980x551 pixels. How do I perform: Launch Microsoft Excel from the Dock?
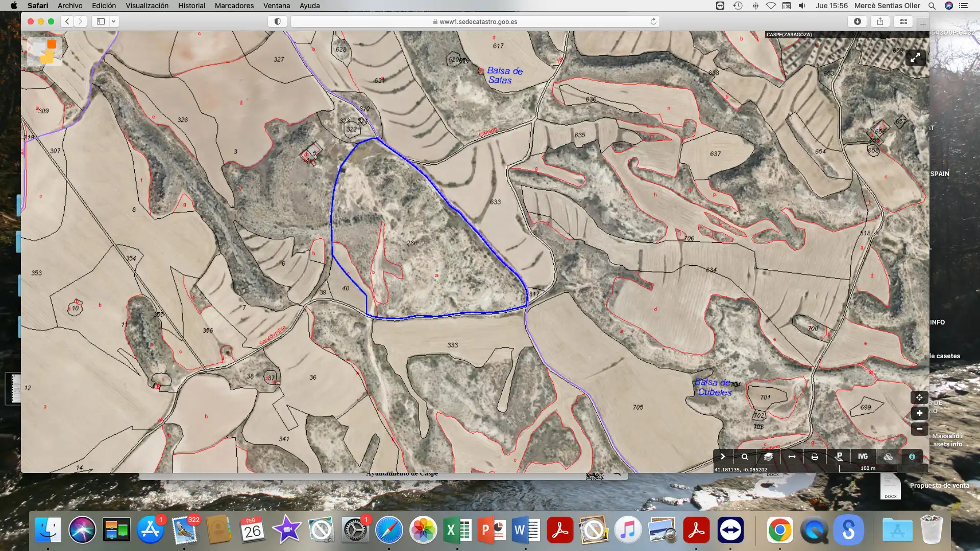(x=457, y=530)
